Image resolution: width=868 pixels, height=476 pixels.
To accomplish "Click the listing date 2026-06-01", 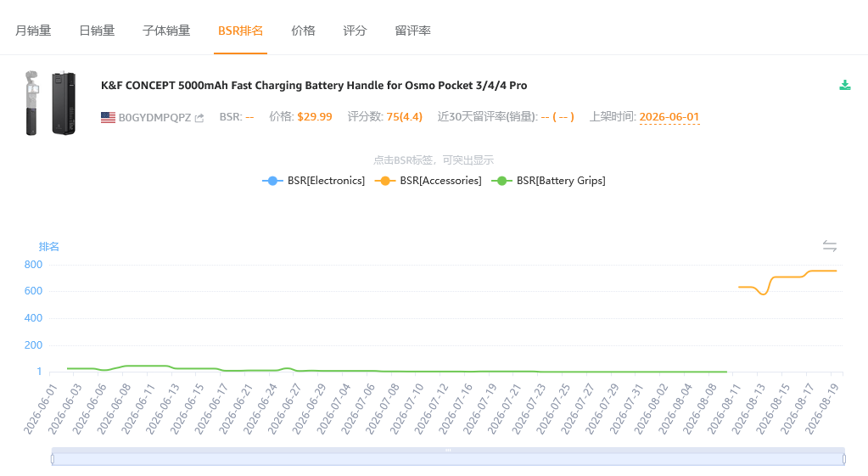I will tap(669, 117).
